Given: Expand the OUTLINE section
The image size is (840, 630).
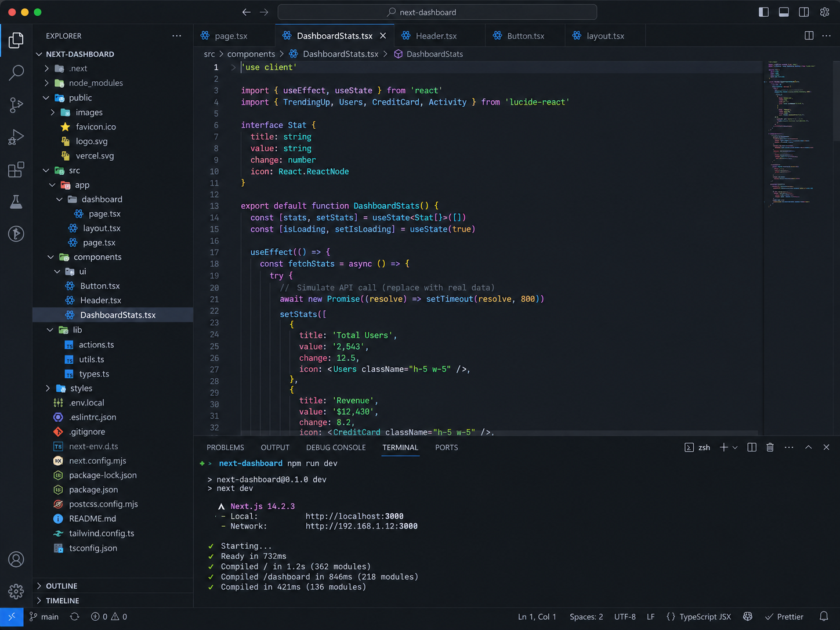Looking at the screenshot, I should click(113, 586).
